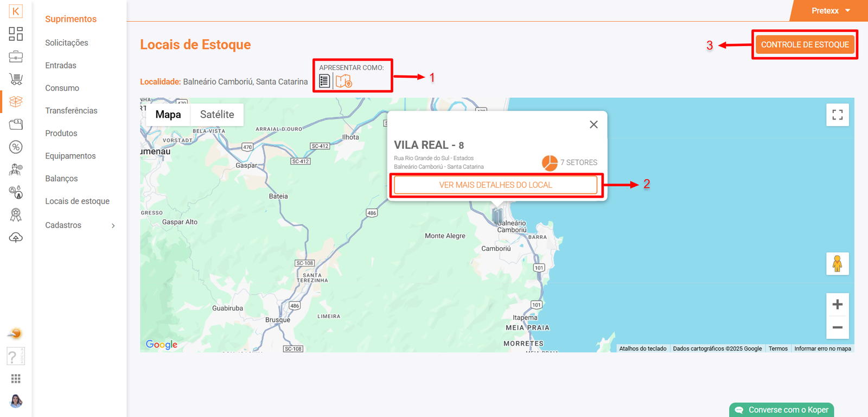Screen dimensions: 868x417
Task: Click the percent discount sidebar icon
Action: point(16,147)
